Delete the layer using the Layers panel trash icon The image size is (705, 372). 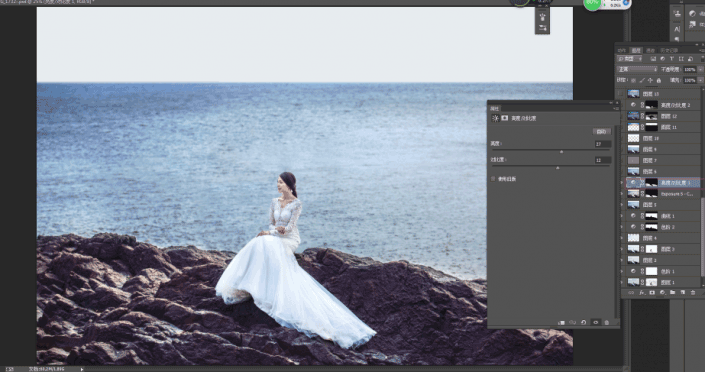pos(693,292)
